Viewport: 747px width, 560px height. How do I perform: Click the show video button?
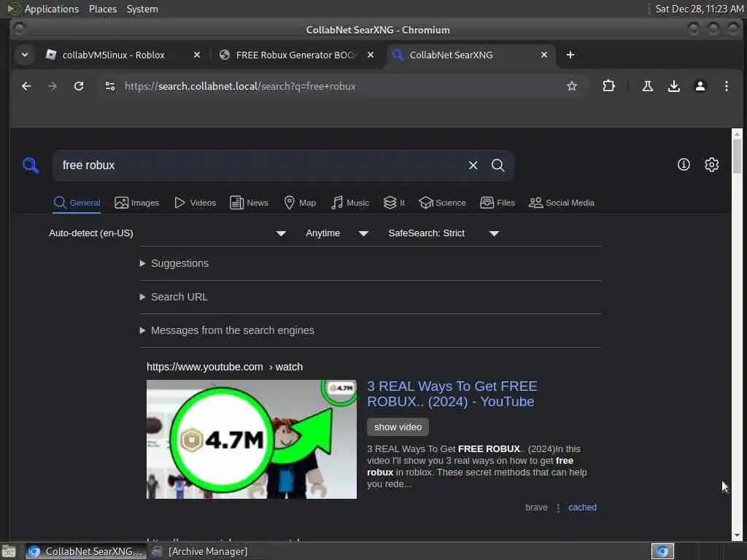(x=398, y=427)
